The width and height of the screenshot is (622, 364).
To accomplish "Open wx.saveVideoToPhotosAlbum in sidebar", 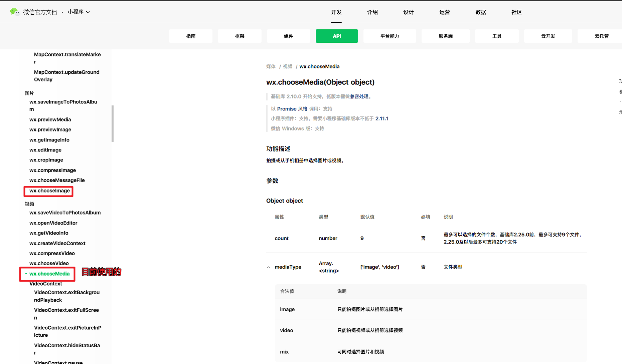I will (x=65, y=213).
